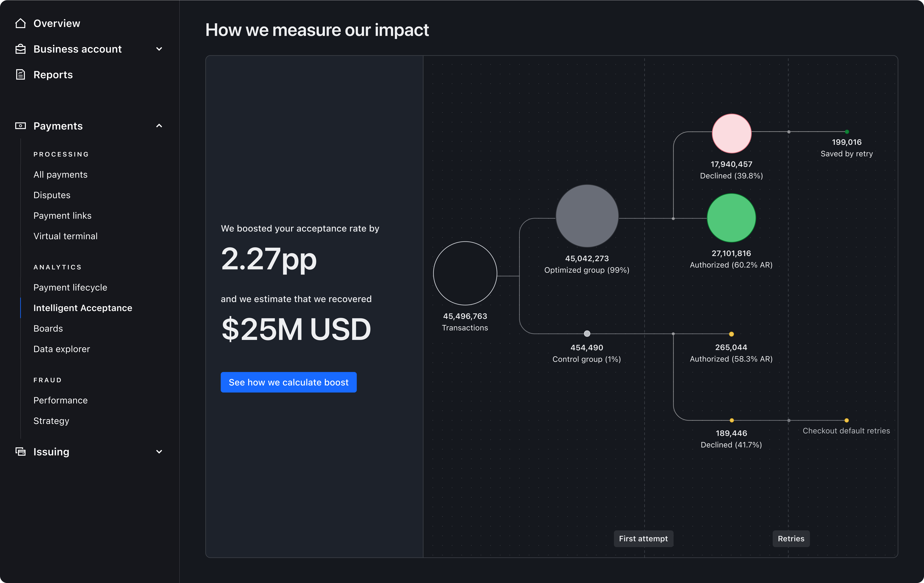Click the Payments banknote icon
This screenshot has height=583, width=924.
tap(20, 126)
